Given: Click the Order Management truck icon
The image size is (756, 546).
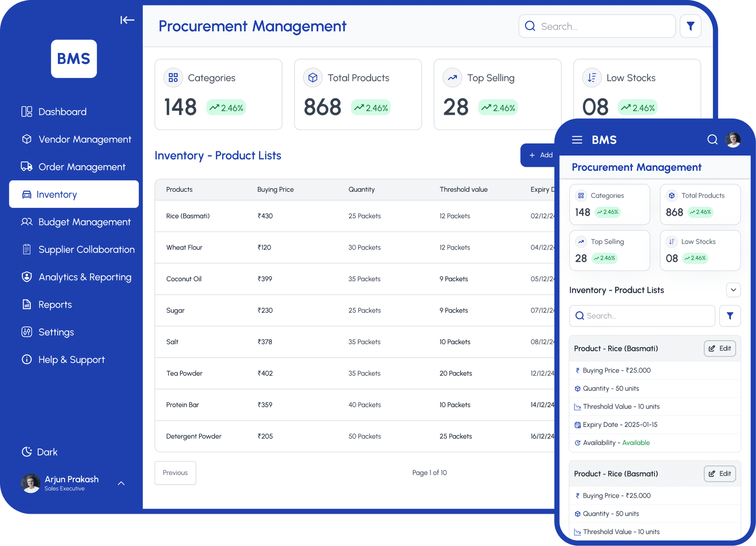Looking at the screenshot, I should pyautogui.click(x=26, y=167).
